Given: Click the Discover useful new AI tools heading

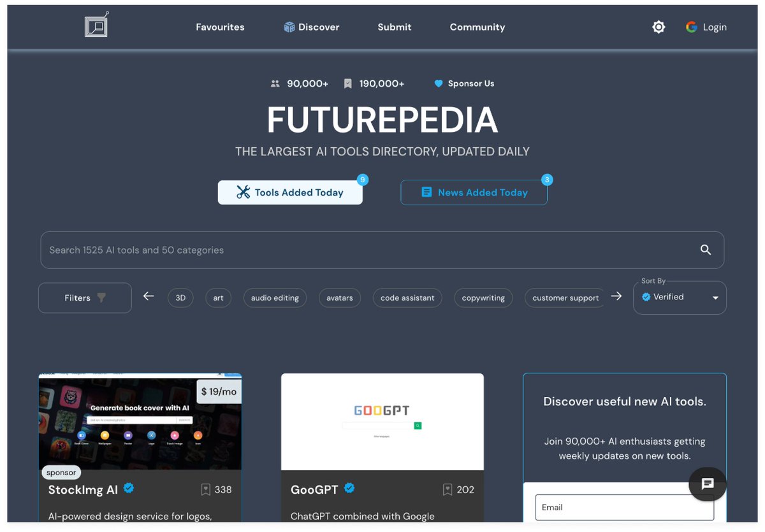Looking at the screenshot, I should click(x=625, y=401).
